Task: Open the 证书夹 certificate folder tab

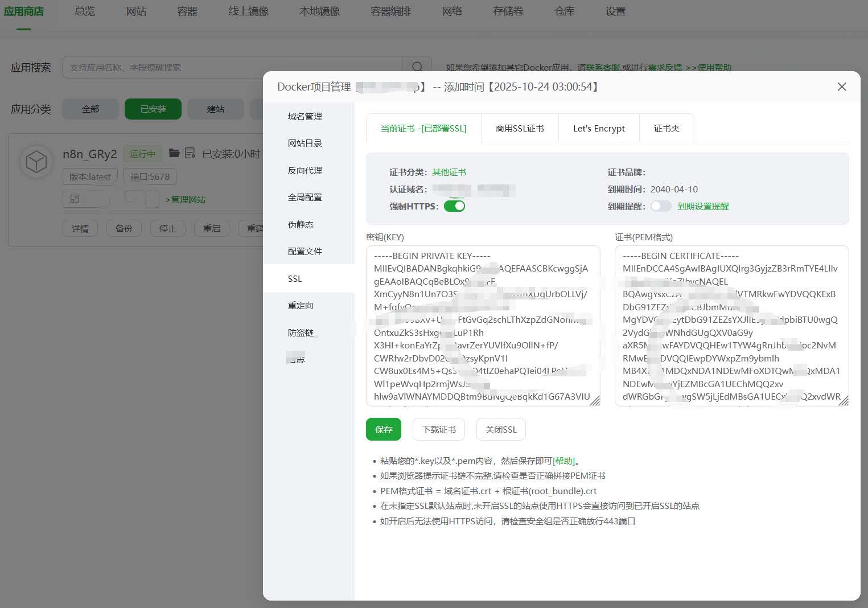Action: pyautogui.click(x=667, y=129)
